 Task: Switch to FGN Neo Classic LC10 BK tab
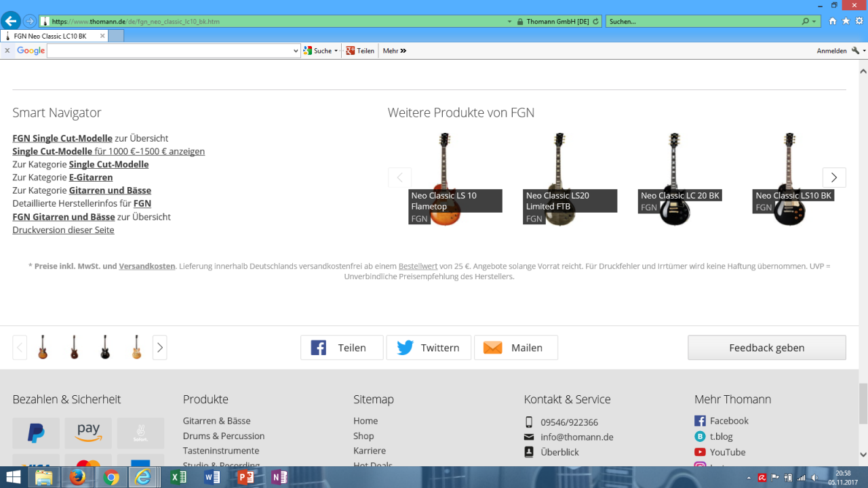[x=54, y=36]
